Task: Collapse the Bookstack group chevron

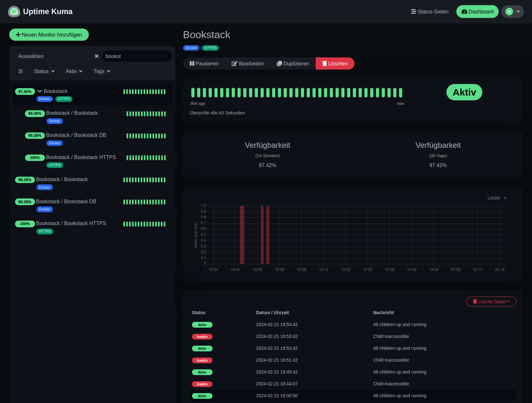Action: pyautogui.click(x=40, y=91)
